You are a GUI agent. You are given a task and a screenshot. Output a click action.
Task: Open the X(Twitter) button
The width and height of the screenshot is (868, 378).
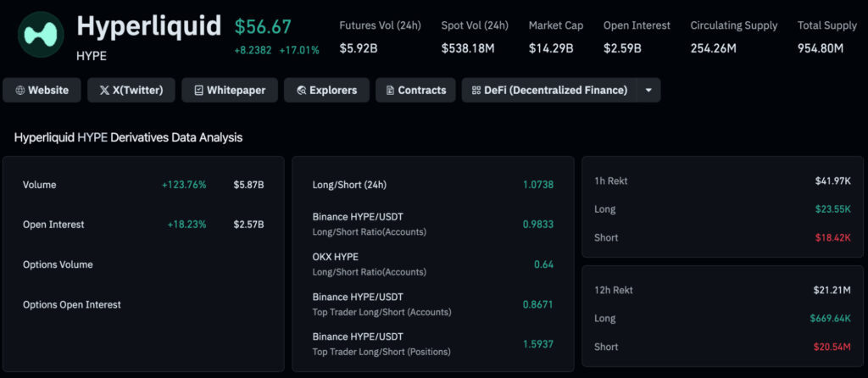pos(131,90)
